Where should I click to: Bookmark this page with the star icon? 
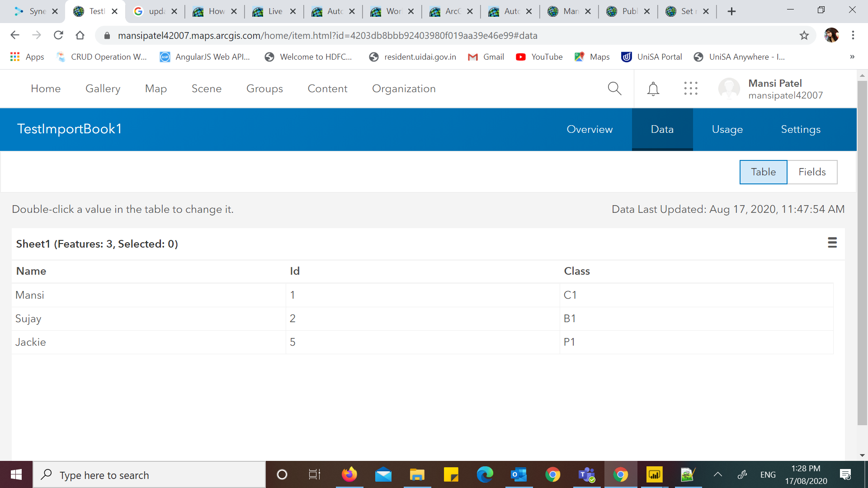[804, 35]
